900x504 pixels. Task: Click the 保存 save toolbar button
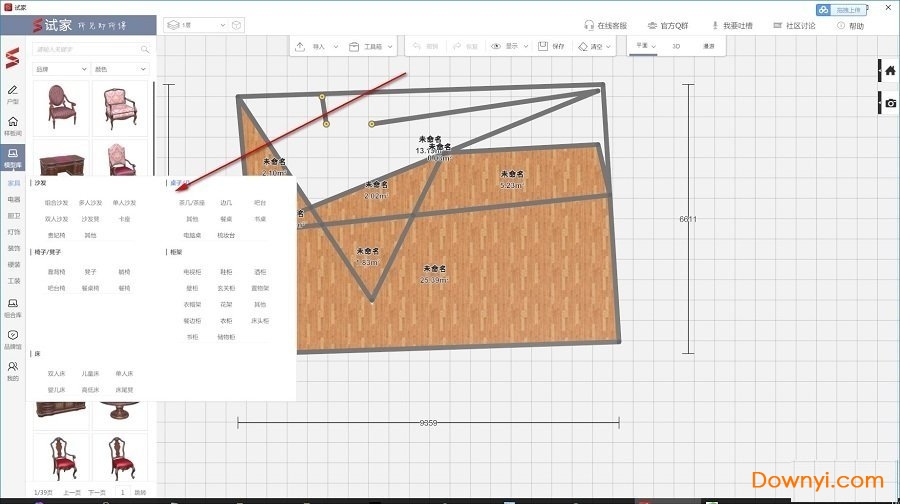[x=551, y=46]
